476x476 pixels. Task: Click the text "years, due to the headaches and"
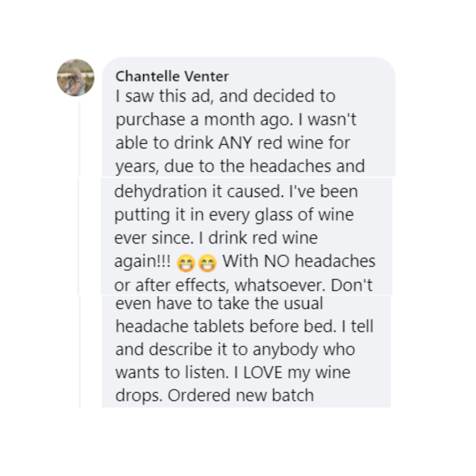pyautogui.click(x=240, y=166)
